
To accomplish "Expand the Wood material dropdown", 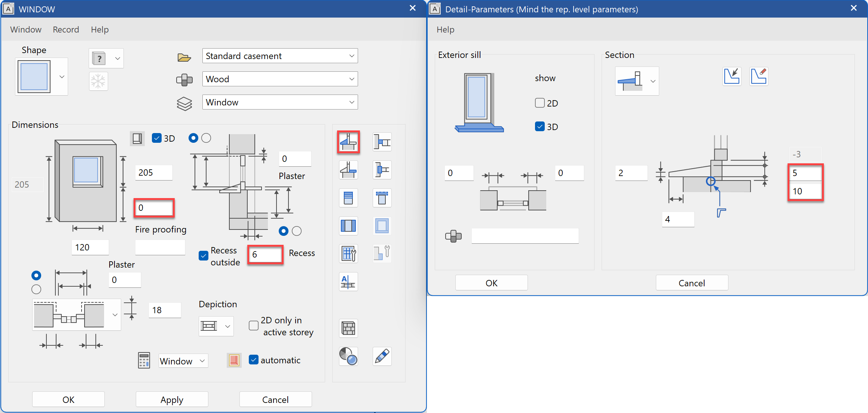I will point(352,79).
